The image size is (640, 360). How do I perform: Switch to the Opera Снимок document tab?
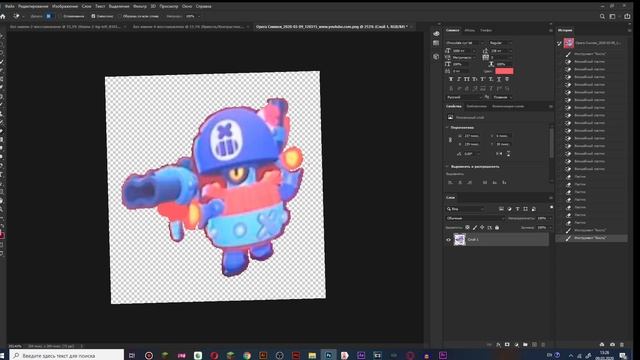click(x=331, y=27)
